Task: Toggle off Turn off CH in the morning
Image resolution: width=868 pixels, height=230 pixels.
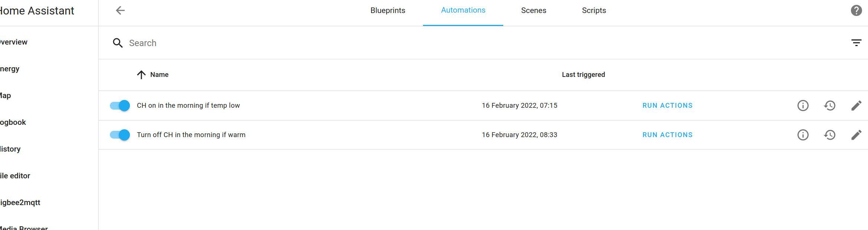Action: (120, 135)
